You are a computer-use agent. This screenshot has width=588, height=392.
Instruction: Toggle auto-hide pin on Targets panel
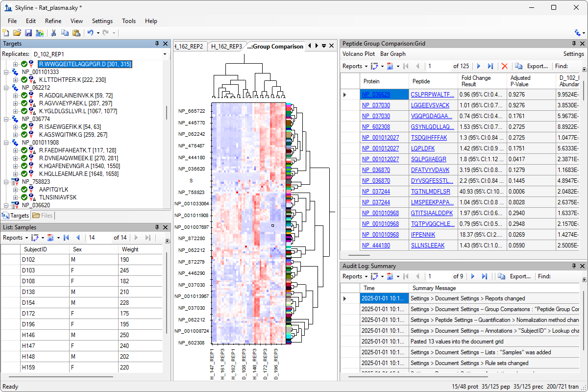coord(157,44)
